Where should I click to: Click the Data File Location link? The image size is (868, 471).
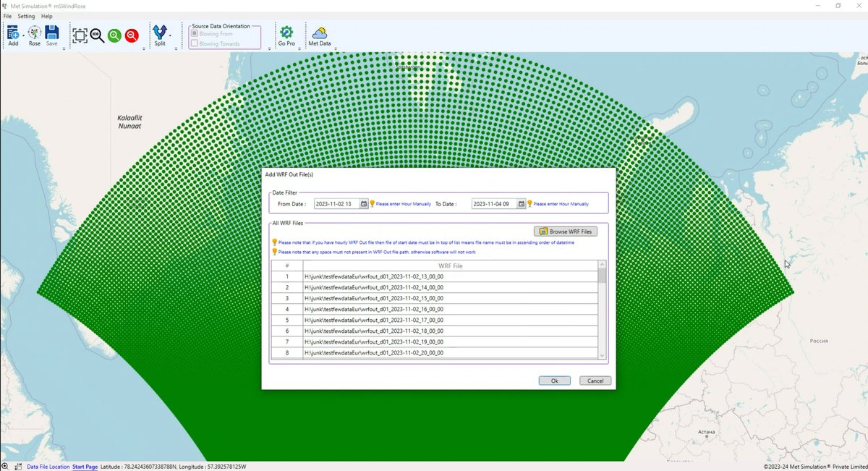click(x=48, y=467)
